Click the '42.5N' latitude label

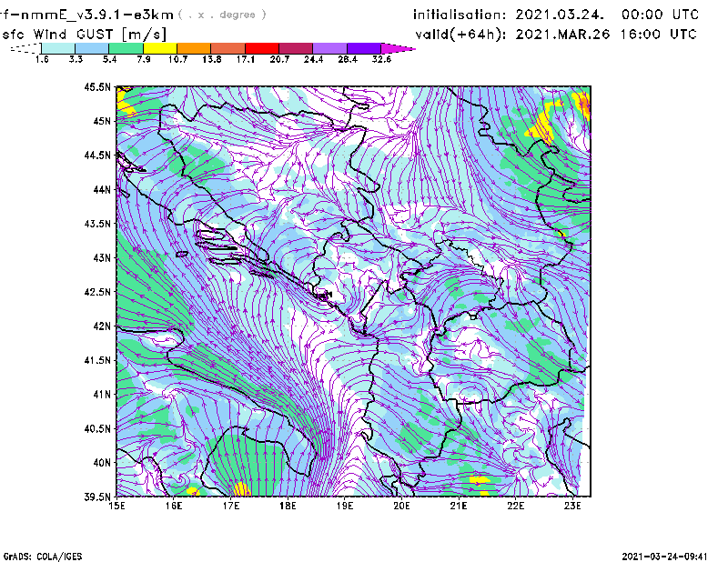97,292
